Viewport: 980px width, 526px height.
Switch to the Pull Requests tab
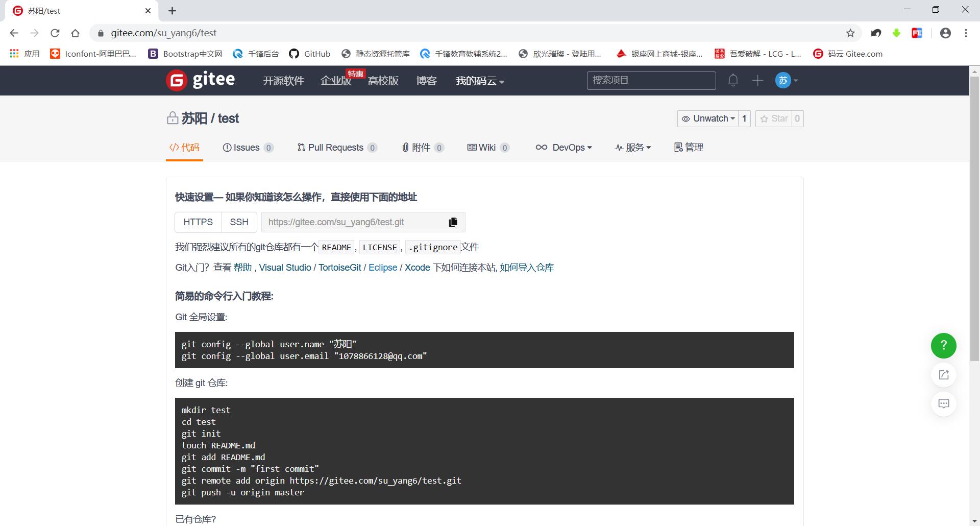click(x=337, y=148)
